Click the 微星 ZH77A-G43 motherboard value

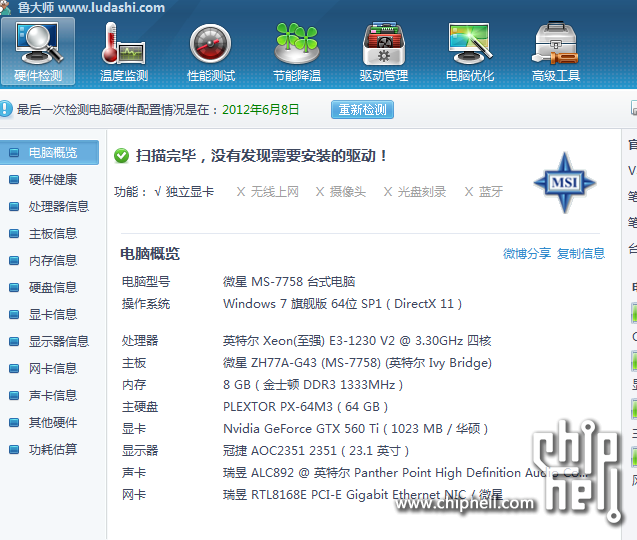pyautogui.click(x=357, y=362)
